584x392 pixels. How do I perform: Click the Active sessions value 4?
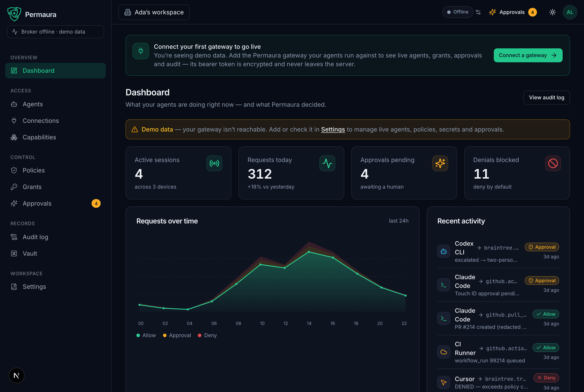click(x=139, y=174)
